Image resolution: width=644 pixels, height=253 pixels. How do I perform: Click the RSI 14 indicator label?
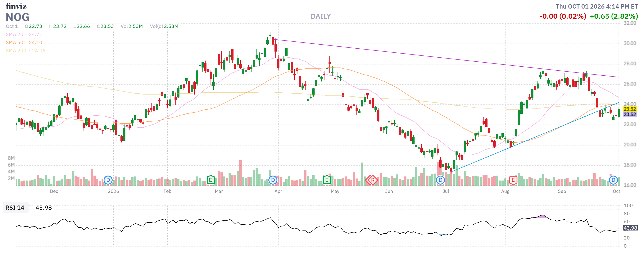tap(15, 208)
